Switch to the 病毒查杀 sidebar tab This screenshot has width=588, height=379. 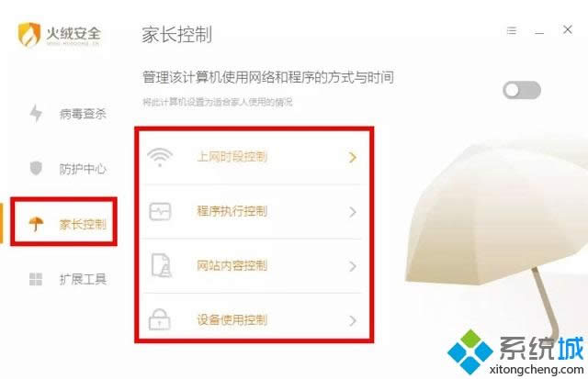click(83, 114)
